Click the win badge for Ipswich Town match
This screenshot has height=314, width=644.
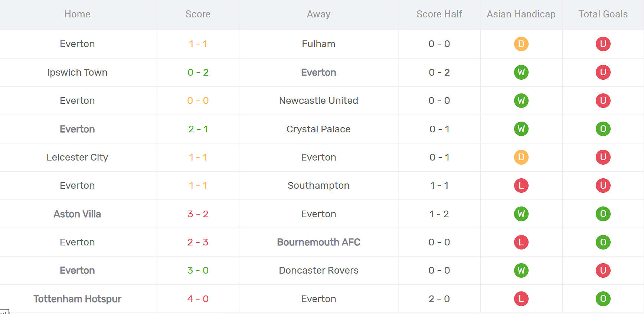[x=521, y=72]
